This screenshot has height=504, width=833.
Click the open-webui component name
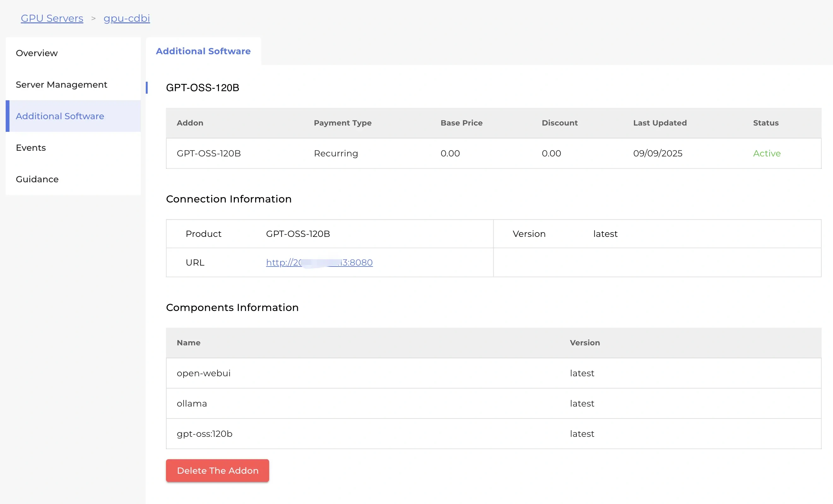coord(204,373)
